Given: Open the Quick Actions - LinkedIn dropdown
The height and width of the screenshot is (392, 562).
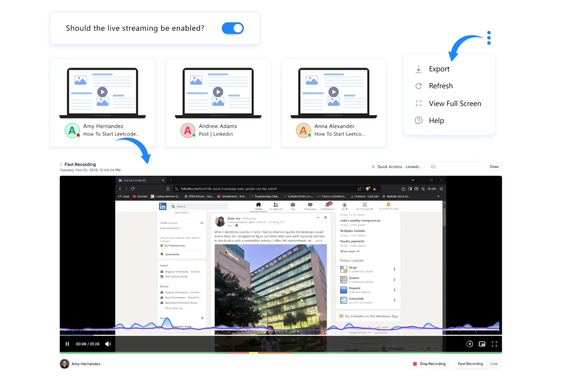Looking at the screenshot, I should pos(396,166).
